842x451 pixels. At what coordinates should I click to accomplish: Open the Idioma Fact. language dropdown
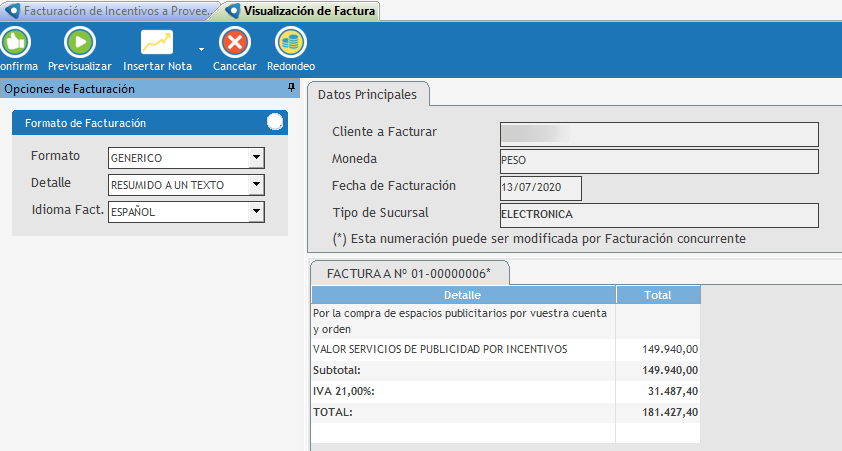click(x=256, y=212)
